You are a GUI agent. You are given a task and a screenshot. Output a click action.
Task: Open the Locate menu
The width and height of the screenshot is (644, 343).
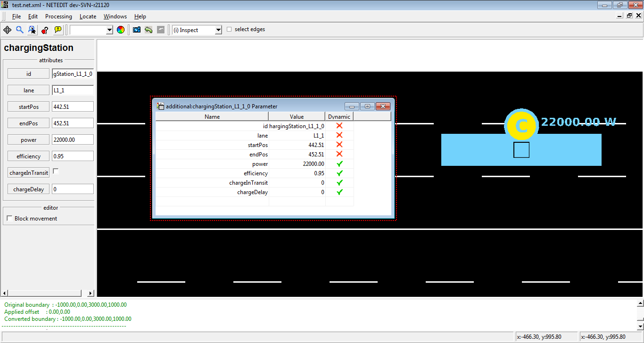[88, 16]
